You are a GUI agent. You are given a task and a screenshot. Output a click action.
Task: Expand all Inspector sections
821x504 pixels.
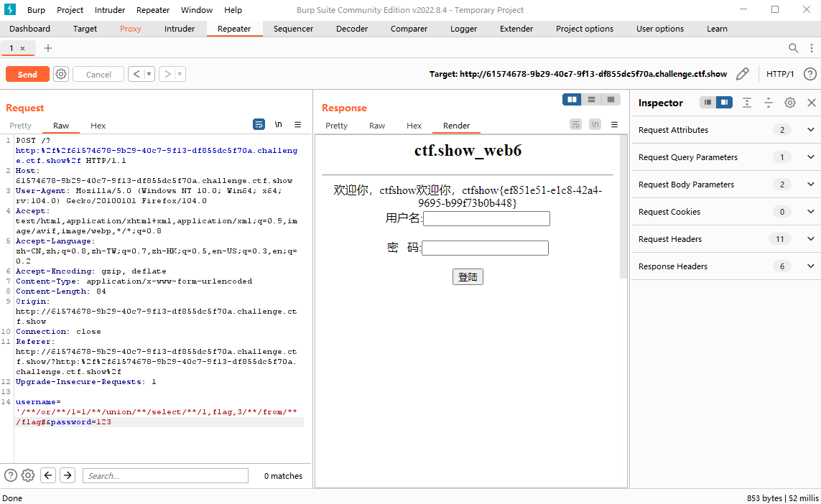(747, 103)
